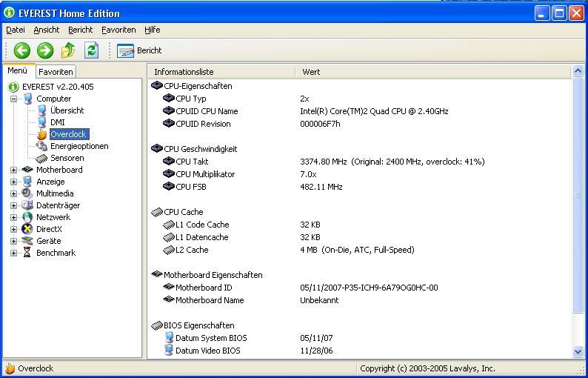This screenshot has width=588, height=378.
Task: Select the L1 Code Cache row
Action: coord(360,225)
